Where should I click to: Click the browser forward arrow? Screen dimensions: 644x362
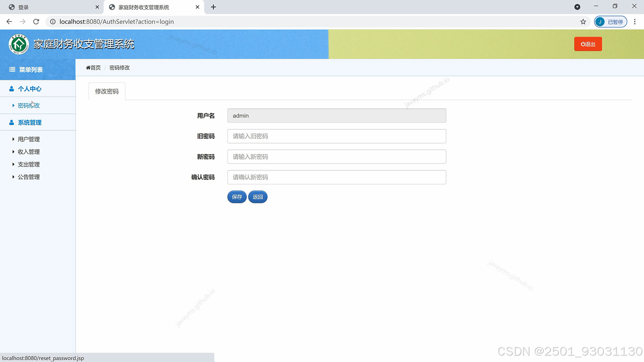click(22, 22)
